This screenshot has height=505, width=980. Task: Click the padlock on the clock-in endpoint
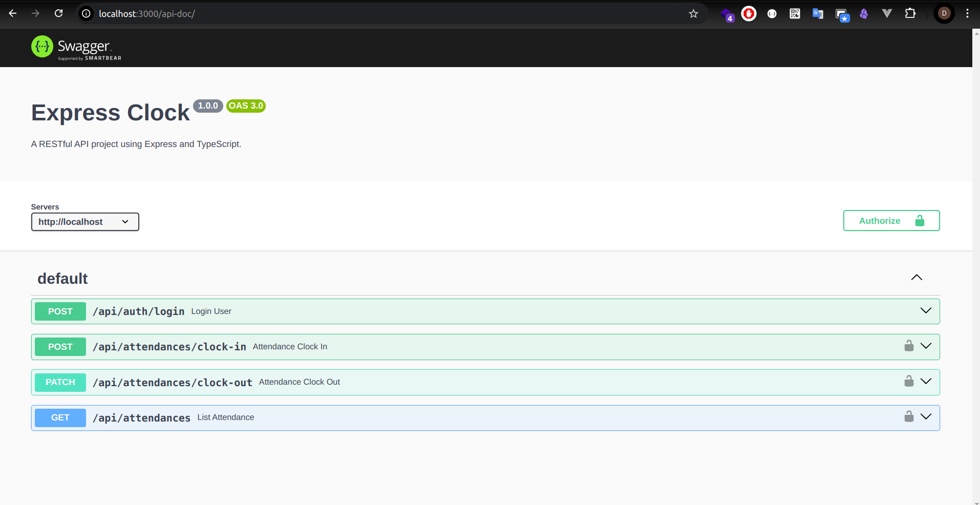pos(909,346)
